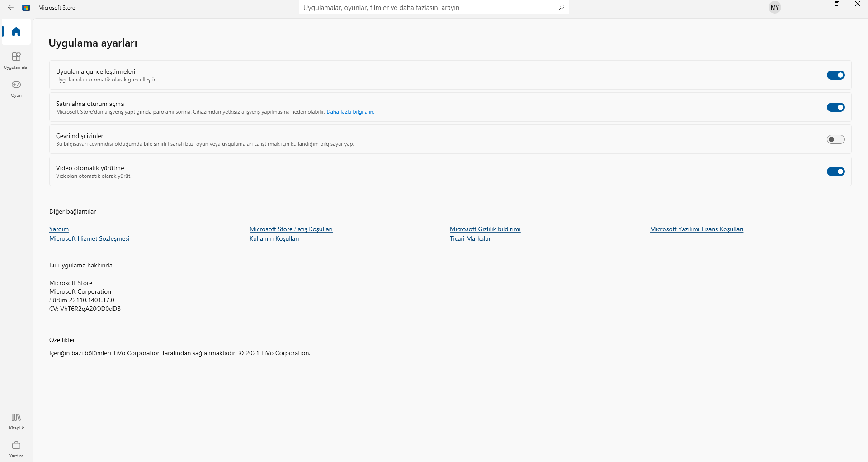
Task: Open the Daha fazla bilgi alın link
Action: (x=350, y=112)
